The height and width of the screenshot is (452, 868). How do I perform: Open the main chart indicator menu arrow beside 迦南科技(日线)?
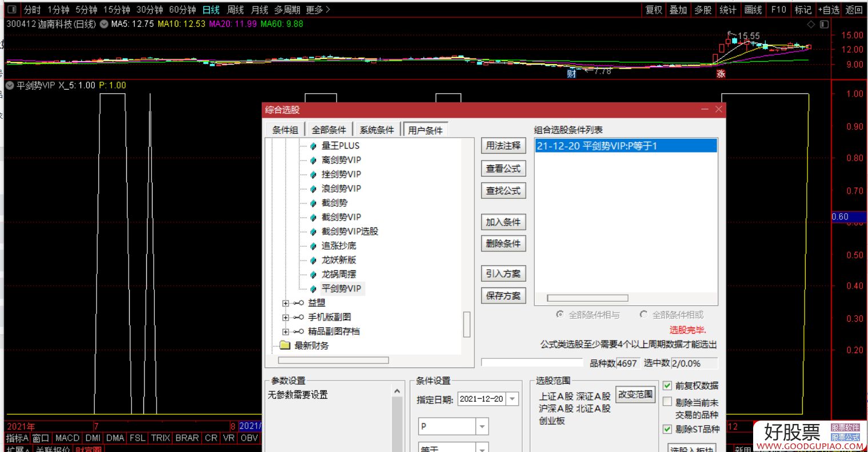pyautogui.click(x=104, y=24)
